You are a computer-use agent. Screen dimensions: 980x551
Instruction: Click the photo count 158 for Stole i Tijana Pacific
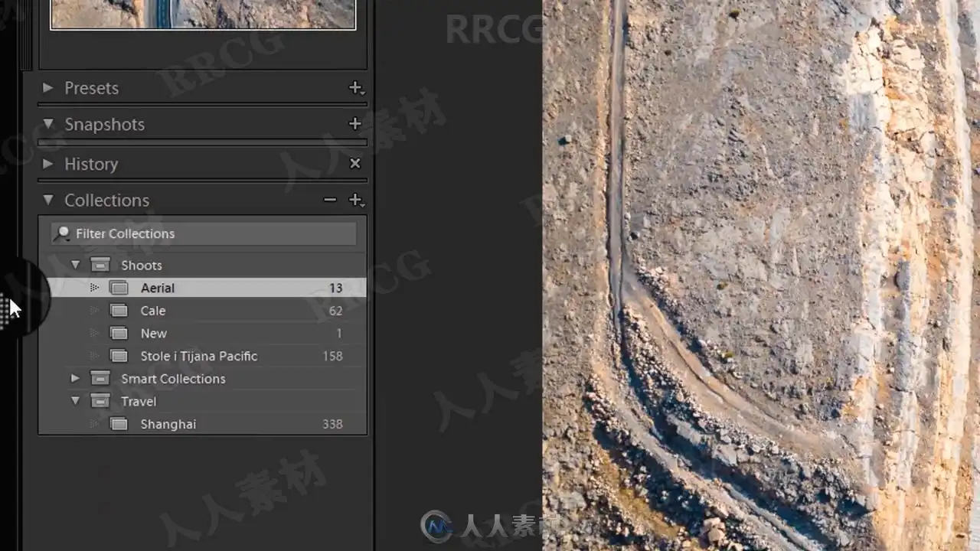pyautogui.click(x=332, y=356)
